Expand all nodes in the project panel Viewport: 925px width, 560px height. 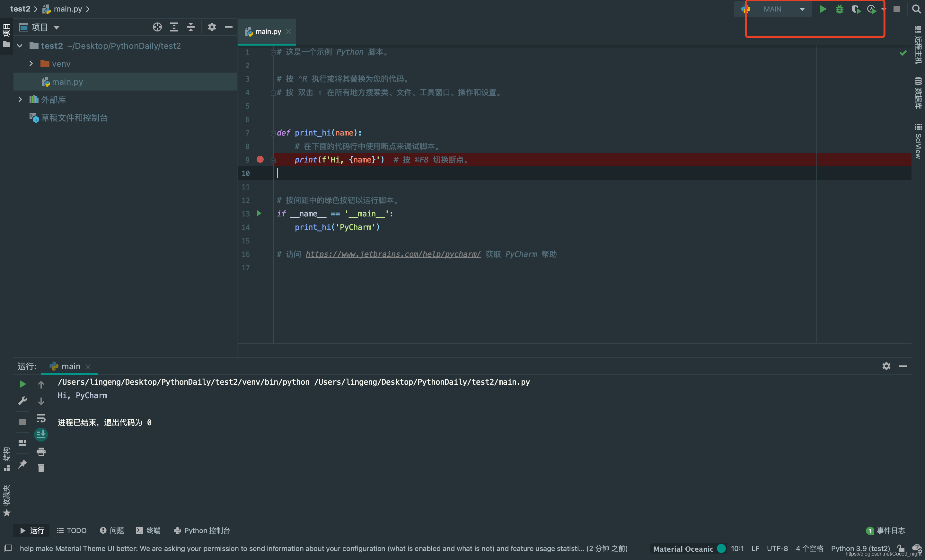point(174,27)
